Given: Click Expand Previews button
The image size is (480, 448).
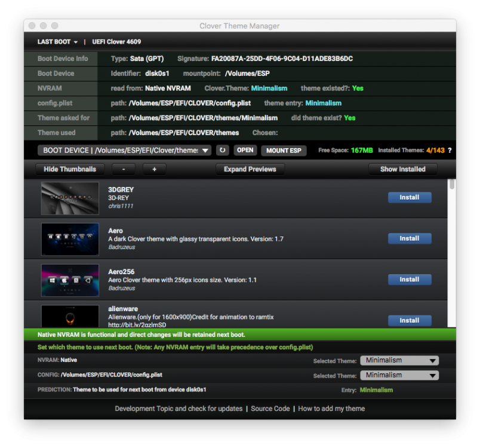Looking at the screenshot, I should 250,169.
